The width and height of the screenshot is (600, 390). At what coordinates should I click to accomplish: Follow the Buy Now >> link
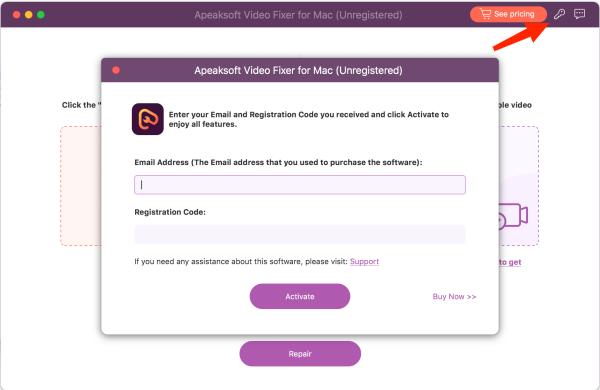coord(454,297)
